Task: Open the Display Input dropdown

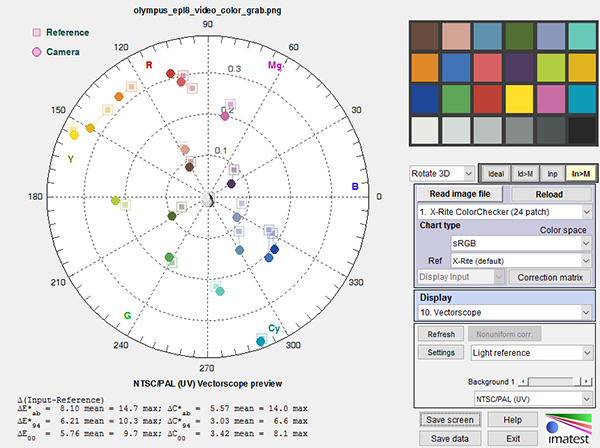Action: (461, 277)
